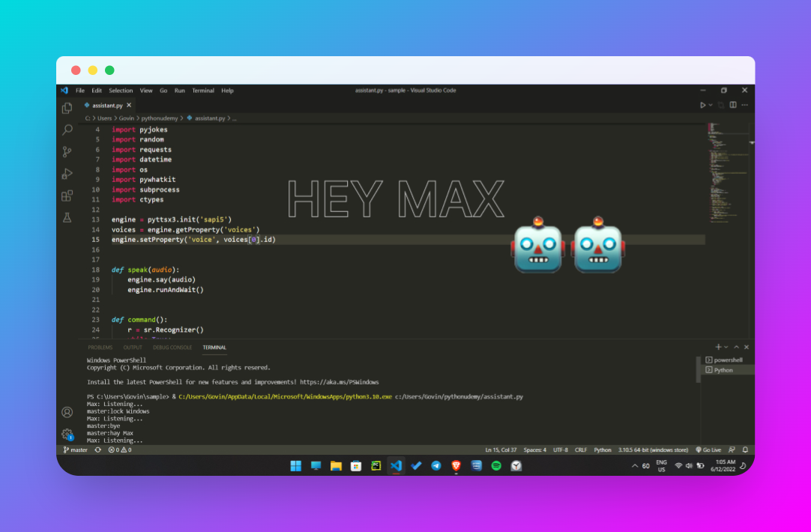Expand the run button dropdown arrow
Image resolution: width=811 pixels, height=532 pixels.
point(711,105)
